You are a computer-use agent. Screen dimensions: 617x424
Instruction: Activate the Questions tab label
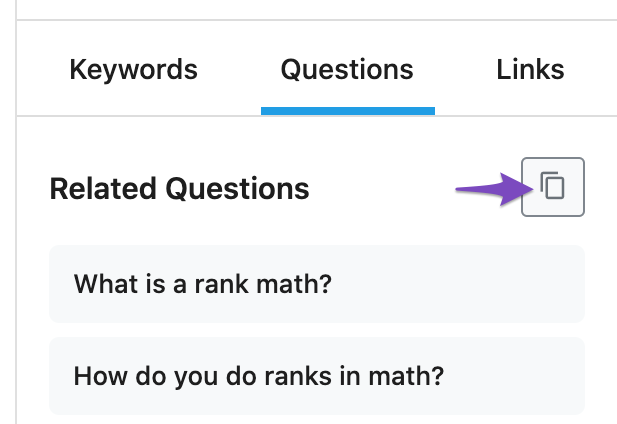(347, 70)
